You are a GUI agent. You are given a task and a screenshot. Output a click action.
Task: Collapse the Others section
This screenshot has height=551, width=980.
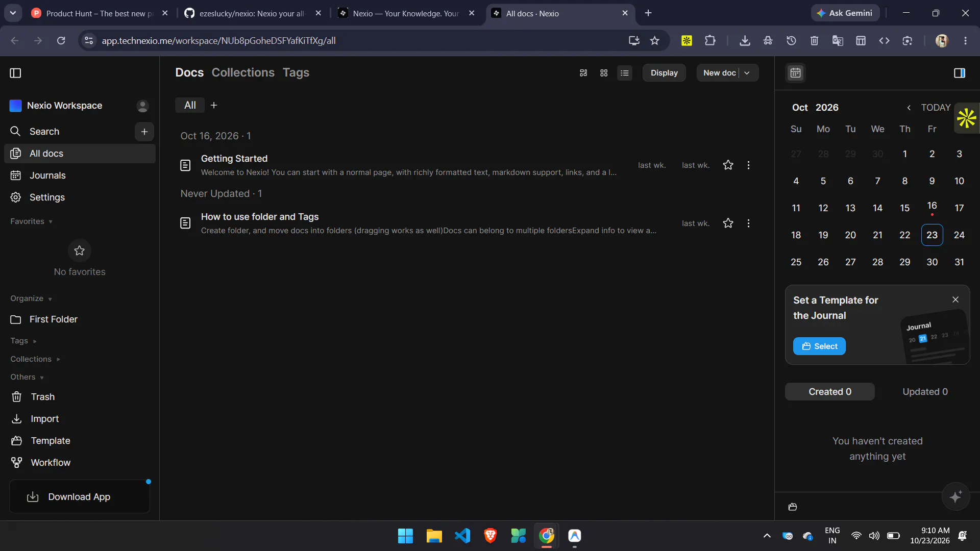(27, 377)
